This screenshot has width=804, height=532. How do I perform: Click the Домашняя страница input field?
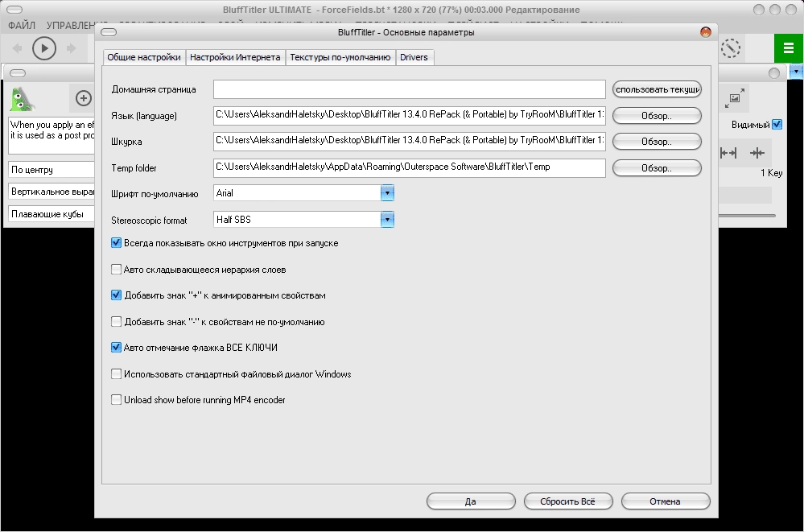[x=409, y=89]
